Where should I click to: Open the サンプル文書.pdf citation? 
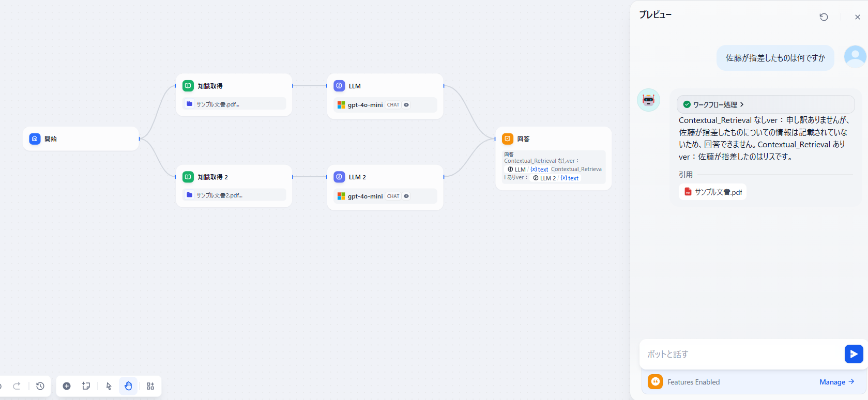712,192
